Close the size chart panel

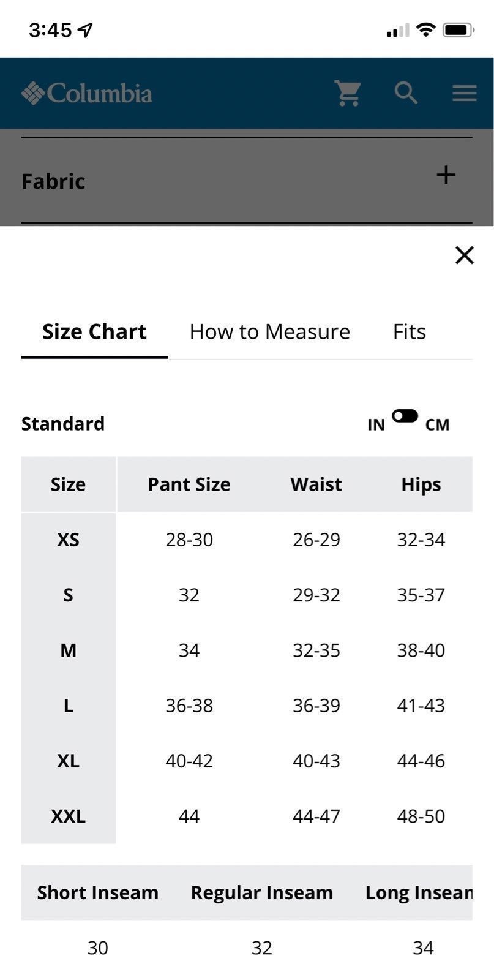[x=465, y=255]
